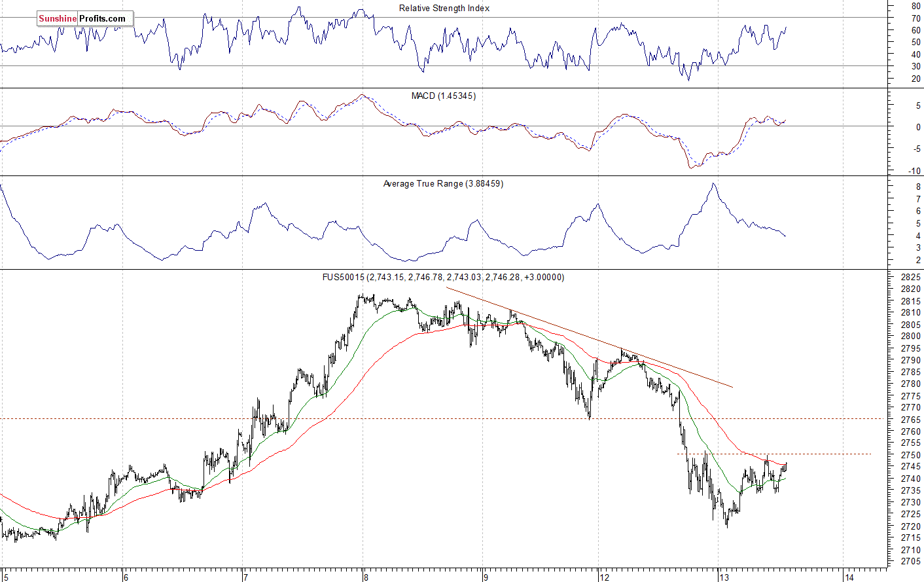Click the 2800 price axis label

click(911, 337)
